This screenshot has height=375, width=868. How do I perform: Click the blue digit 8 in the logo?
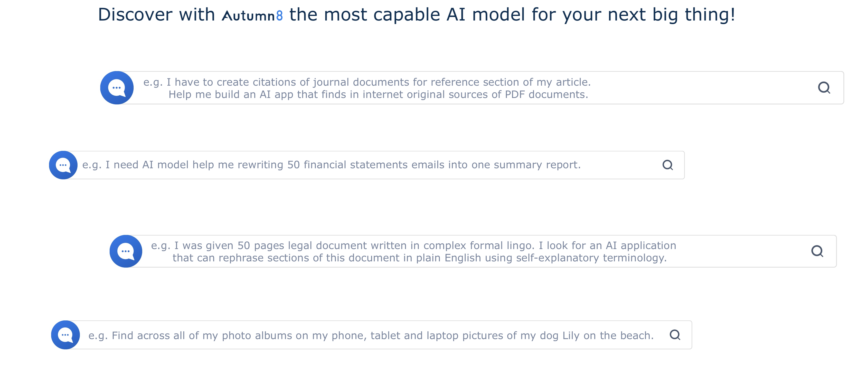tap(279, 15)
